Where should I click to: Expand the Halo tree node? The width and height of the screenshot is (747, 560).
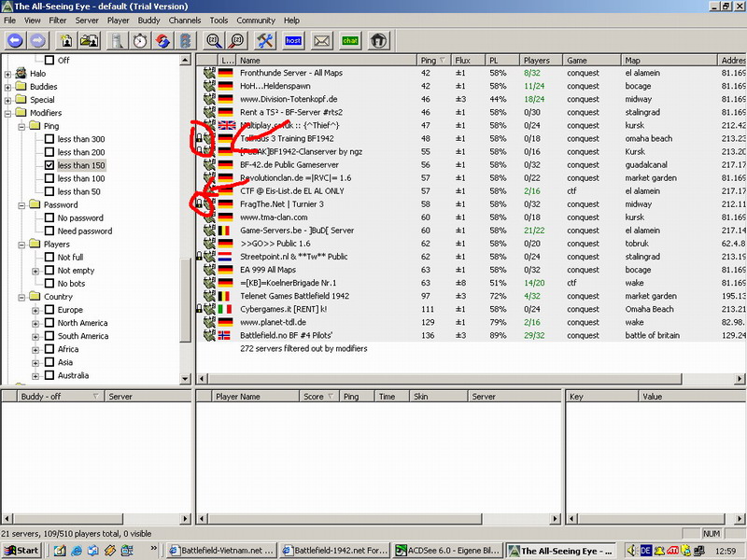click(8, 74)
